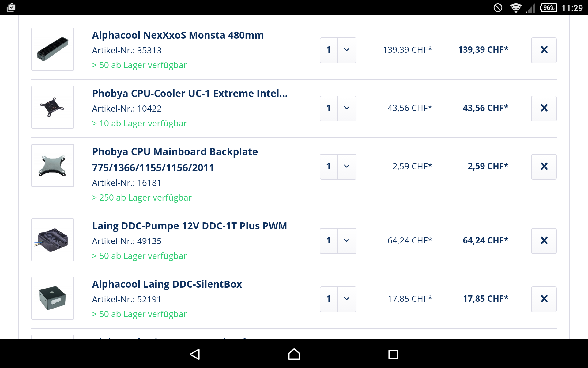The width and height of the screenshot is (588, 368).
Task: Change quantity of Laing DDC-Pumpe
Action: (x=346, y=241)
